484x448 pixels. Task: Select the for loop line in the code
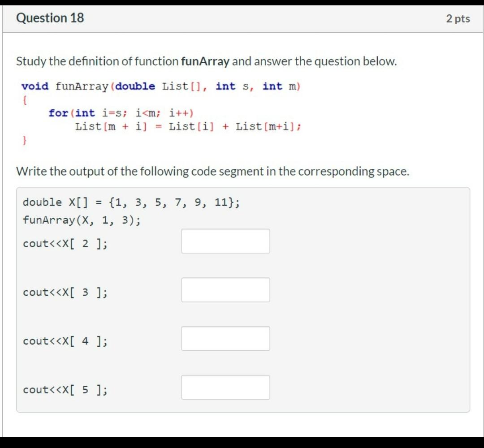coord(119,113)
